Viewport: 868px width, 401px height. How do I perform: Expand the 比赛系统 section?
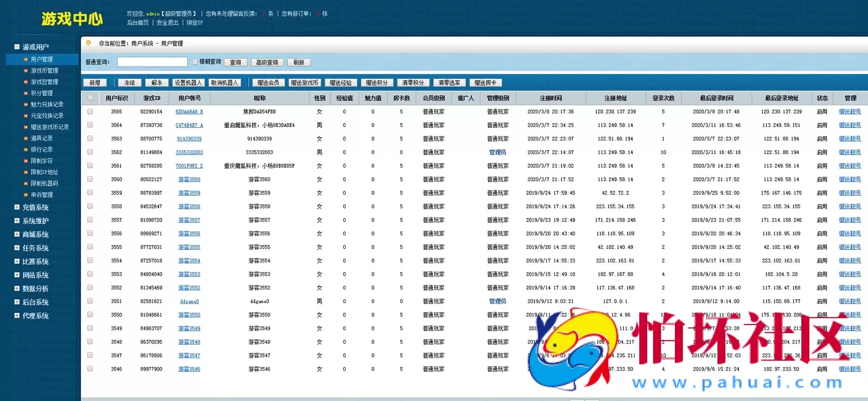point(17,262)
